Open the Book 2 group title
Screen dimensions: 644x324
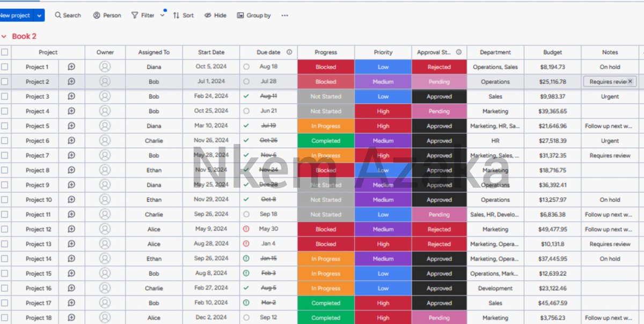coord(24,36)
